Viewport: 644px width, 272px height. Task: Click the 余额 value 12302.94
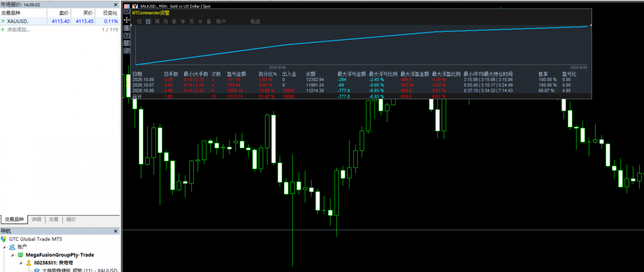pos(315,80)
